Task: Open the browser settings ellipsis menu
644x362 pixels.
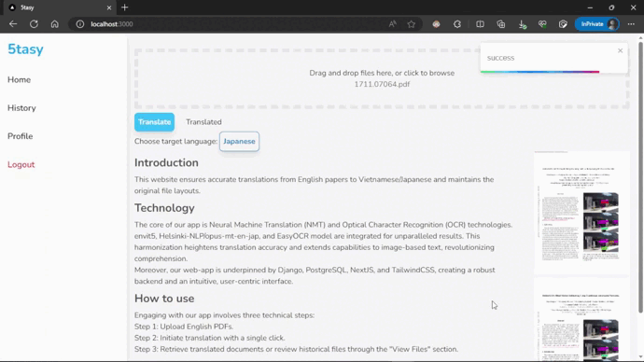Action: (x=631, y=24)
